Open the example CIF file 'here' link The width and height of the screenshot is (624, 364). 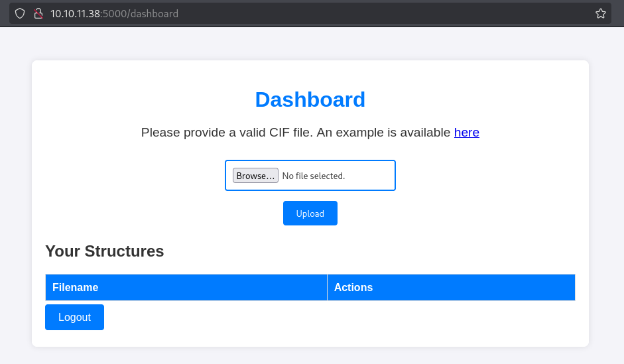point(466,132)
